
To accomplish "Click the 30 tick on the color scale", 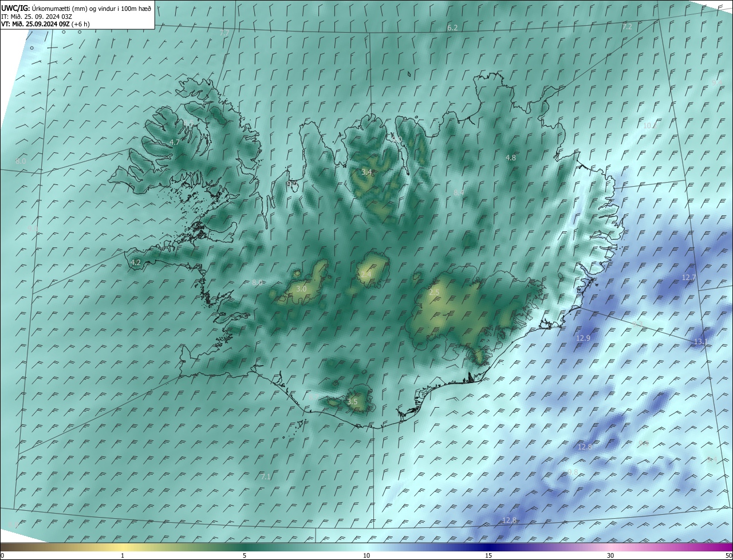I will 610,555.
